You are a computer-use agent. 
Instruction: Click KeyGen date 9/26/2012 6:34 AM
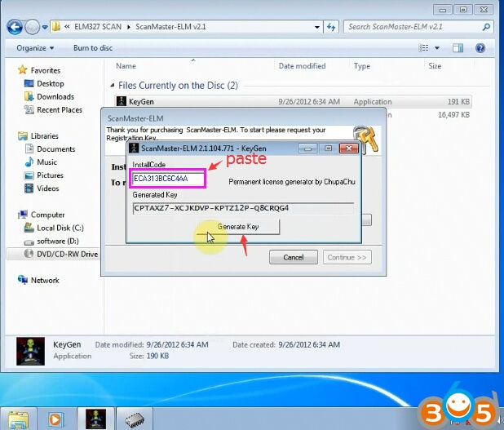309,102
